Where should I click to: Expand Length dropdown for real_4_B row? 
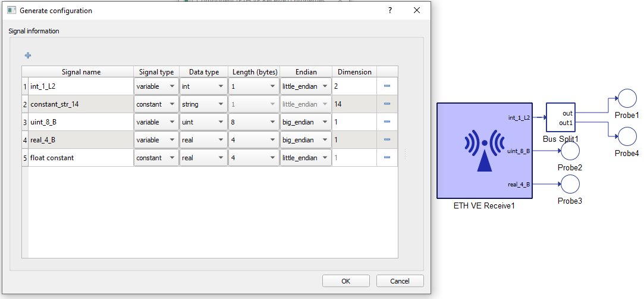(x=254, y=140)
